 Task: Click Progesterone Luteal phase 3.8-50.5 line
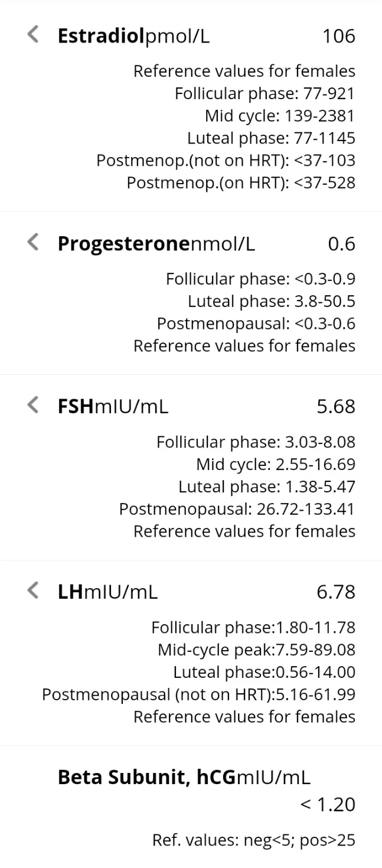pyautogui.click(x=272, y=301)
